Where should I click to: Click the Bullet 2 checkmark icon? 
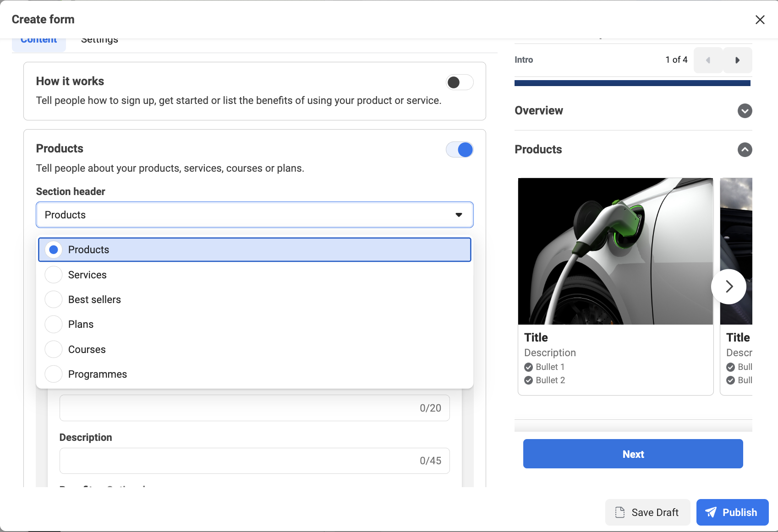(528, 380)
